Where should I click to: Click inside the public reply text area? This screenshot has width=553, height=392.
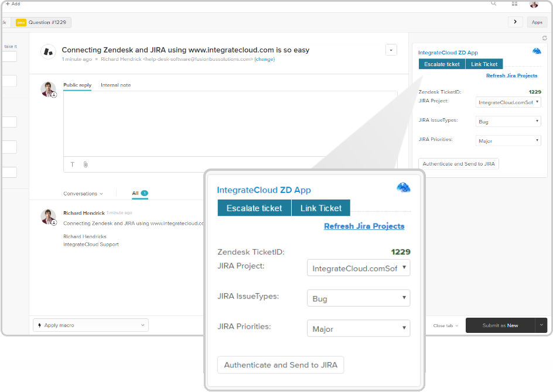point(230,123)
